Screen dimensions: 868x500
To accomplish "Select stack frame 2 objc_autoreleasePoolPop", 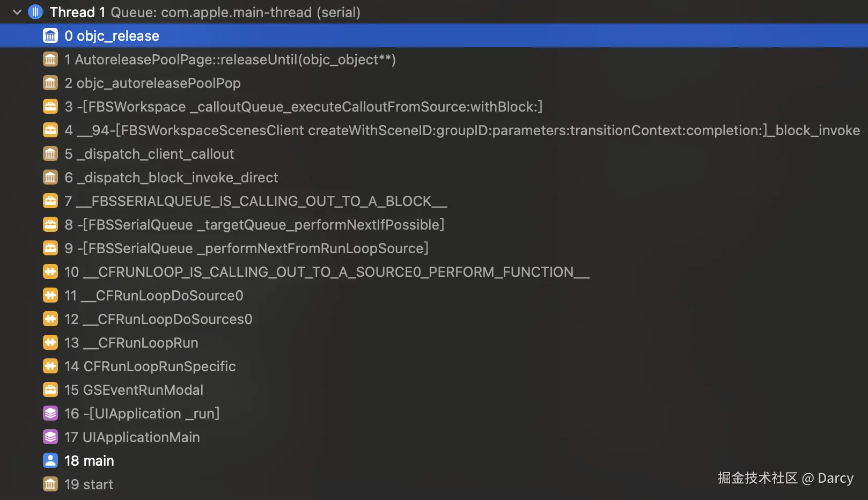I will (x=152, y=83).
